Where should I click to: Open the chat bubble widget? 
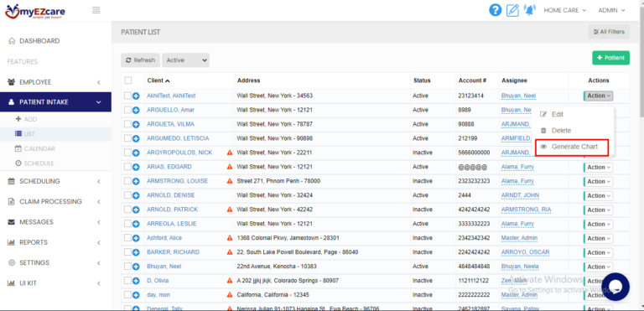tap(615, 287)
